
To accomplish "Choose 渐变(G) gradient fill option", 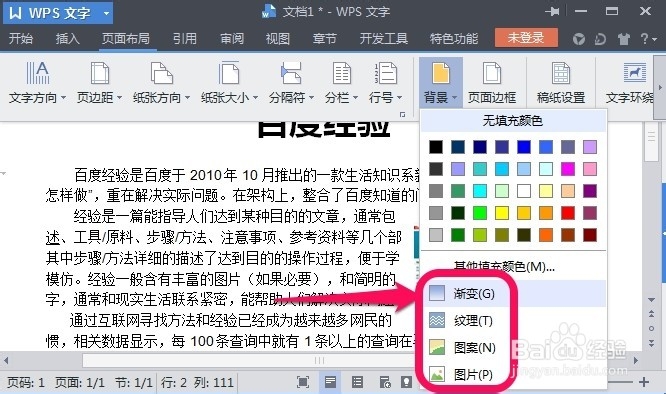I will 514,293.
